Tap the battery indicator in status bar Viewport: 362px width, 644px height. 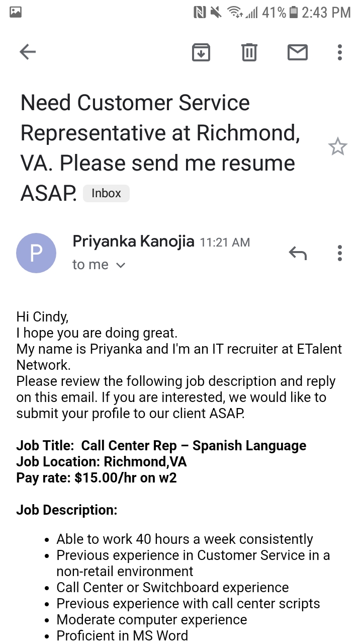(x=294, y=12)
